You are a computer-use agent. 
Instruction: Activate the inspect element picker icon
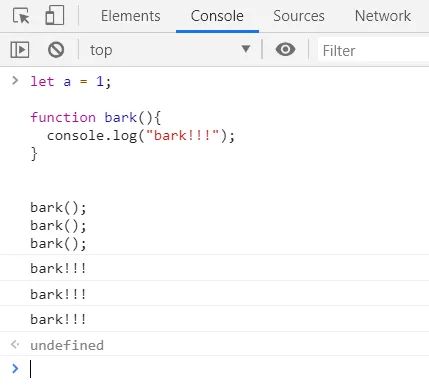coord(21,16)
